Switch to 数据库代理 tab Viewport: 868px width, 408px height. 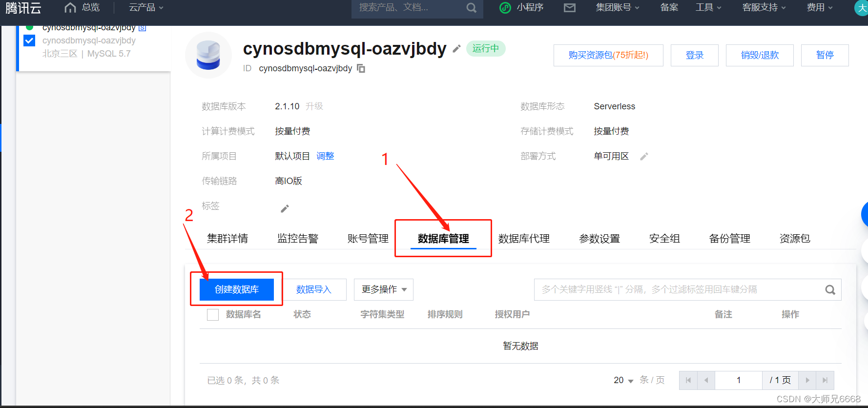click(524, 239)
